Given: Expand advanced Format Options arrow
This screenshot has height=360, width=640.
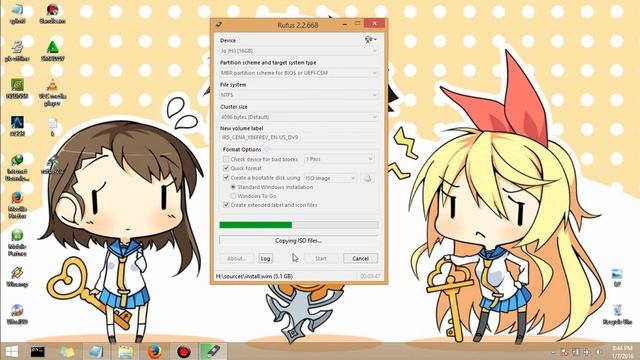Looking at the screenshot, I should (267, 150).
